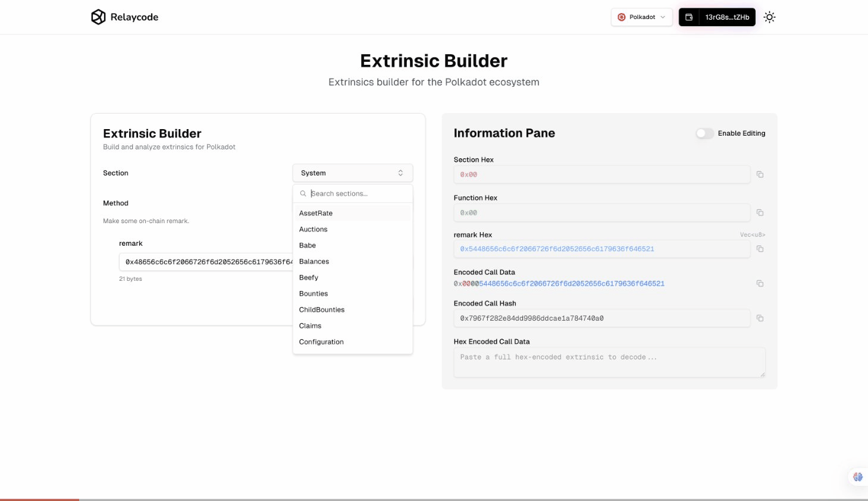The image size is (868, 501).
Task: Select ChildBounties in the list
Action: coord(353,309)
